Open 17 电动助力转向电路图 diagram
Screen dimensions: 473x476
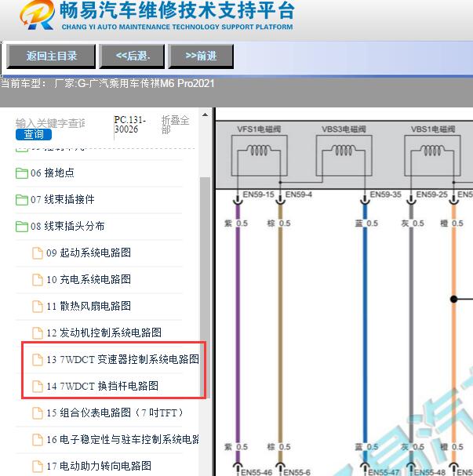coord(99,466)
